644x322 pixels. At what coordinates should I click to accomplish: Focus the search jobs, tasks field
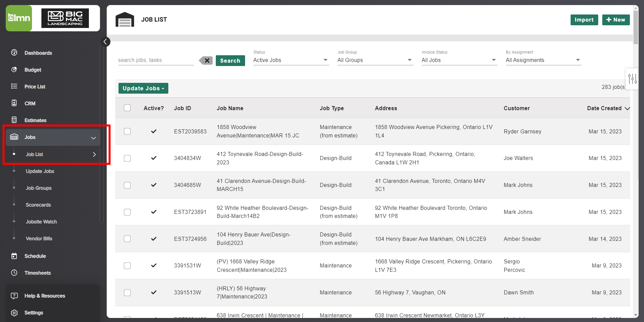156,60
